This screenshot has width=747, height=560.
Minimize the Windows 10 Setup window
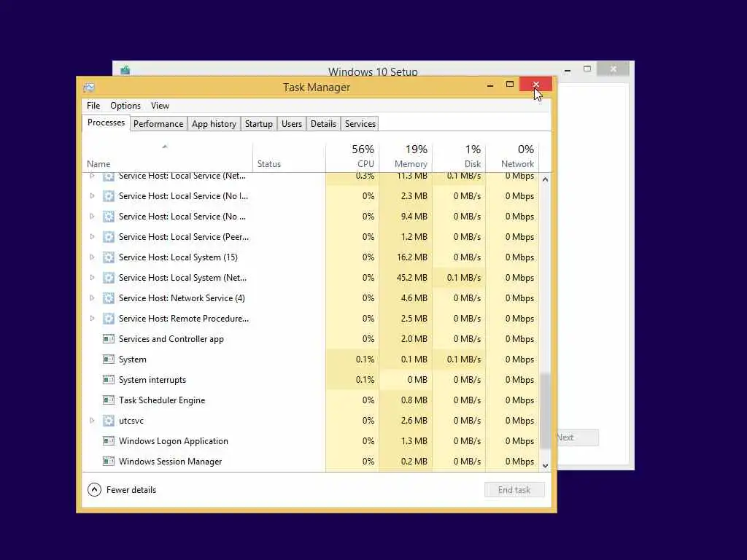click(x=568, y=69)
